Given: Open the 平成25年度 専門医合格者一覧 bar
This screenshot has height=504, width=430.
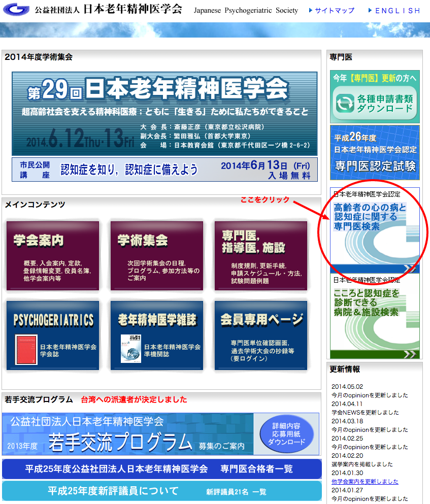Looking at the screenshot, I should pos(162,469).
